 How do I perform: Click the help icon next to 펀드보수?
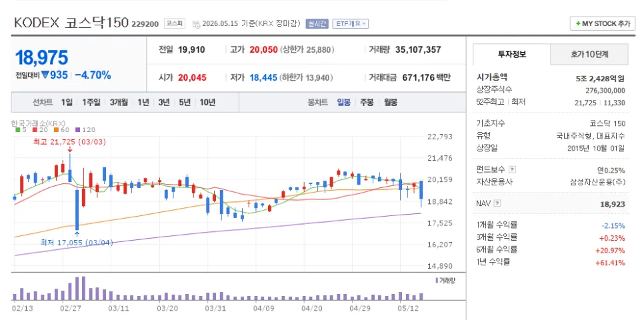pyautogui.click(x=512, y=169)
